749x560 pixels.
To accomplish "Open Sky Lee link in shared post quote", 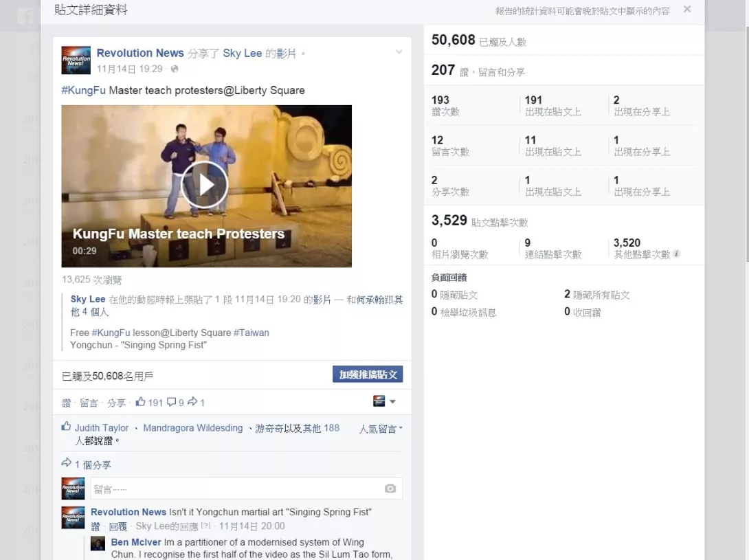I will 88,299.
